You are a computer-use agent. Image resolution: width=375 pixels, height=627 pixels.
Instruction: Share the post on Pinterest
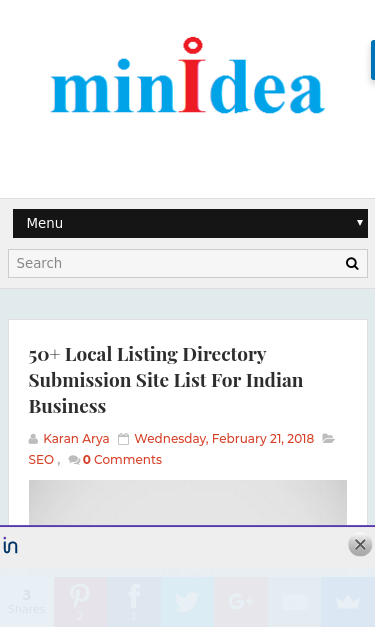80,602
